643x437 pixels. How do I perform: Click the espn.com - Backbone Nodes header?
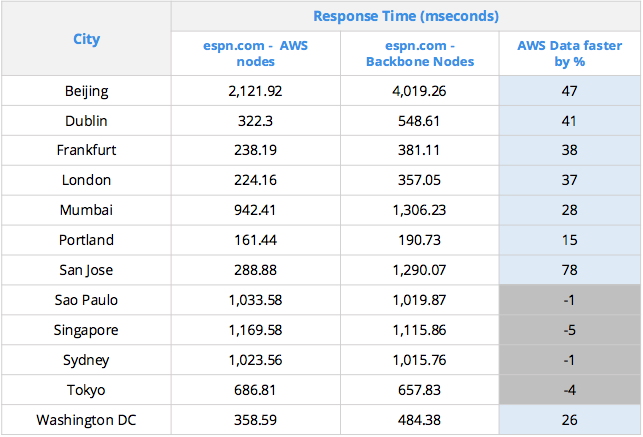[x=420, y=53]
